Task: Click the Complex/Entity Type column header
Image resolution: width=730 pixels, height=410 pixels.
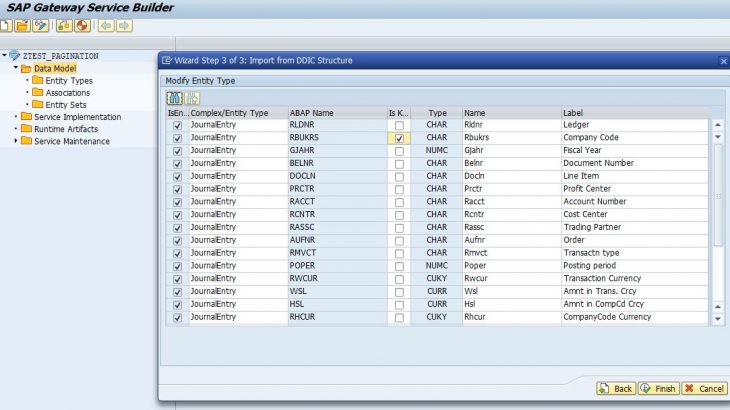Action: pyautogui.click(x=238, y=113)
